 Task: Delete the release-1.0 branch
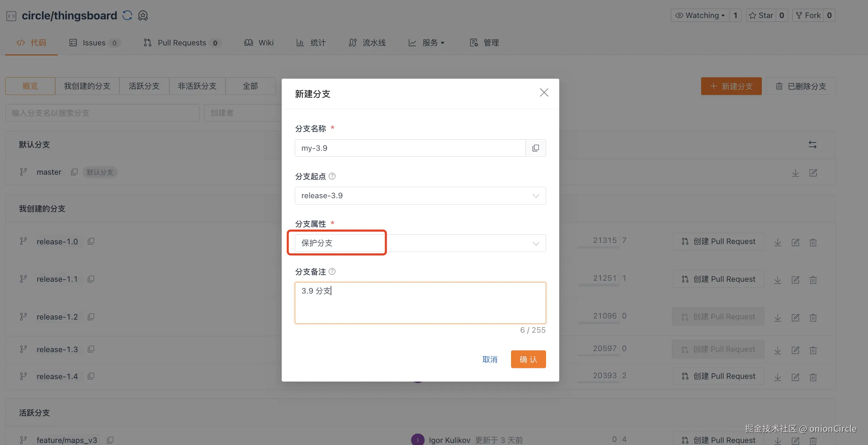point(813,242)
